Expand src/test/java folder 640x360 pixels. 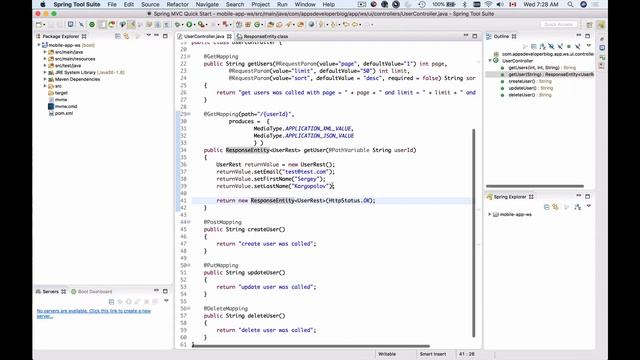(45, 66)
